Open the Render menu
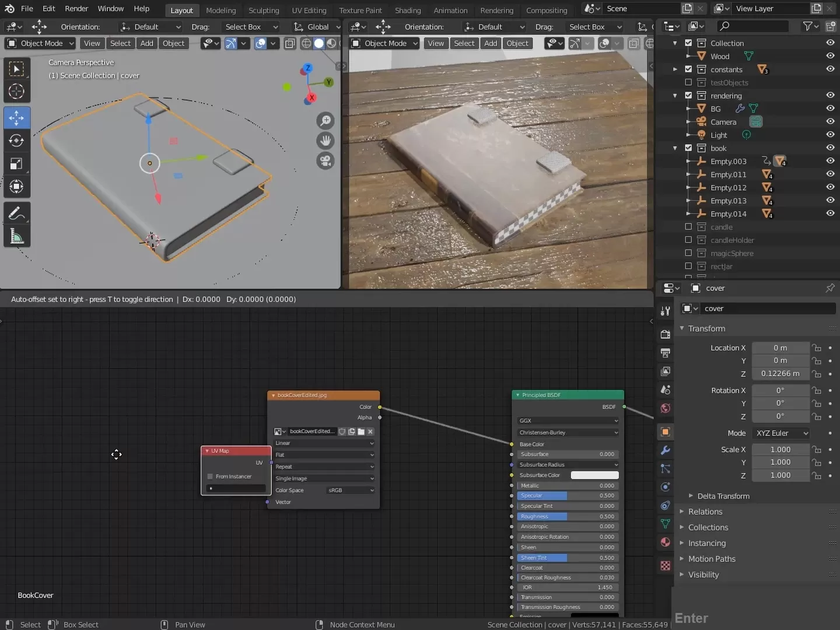 (76, 8)
